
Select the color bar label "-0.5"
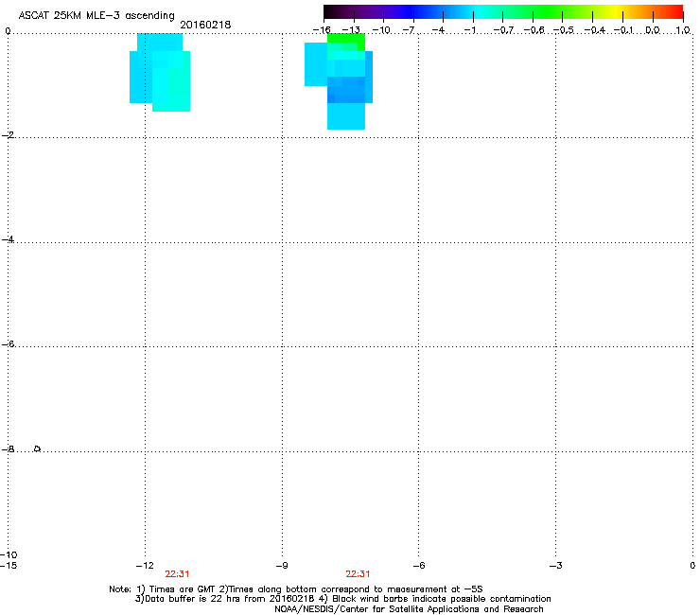pyautogui.click(x=564, y=30)
